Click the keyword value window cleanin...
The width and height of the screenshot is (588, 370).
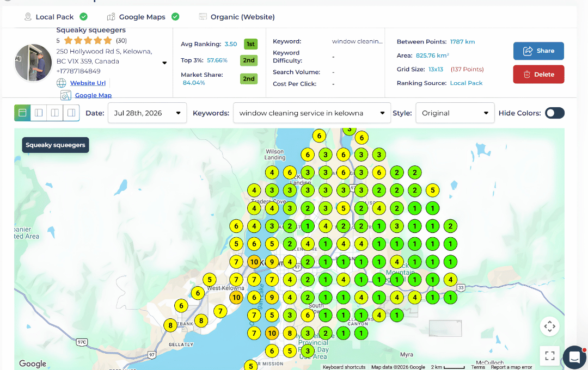coord(357,41)
